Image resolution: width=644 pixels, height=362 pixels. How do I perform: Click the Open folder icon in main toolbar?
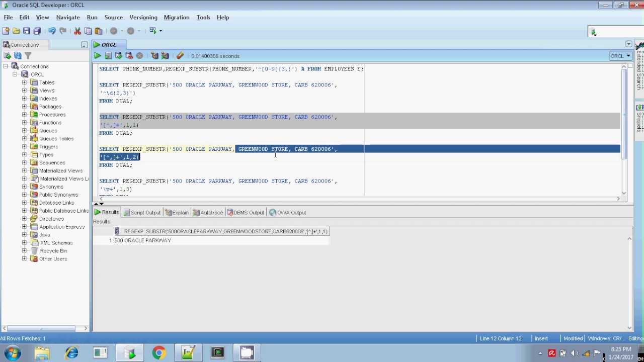(16, 31)
